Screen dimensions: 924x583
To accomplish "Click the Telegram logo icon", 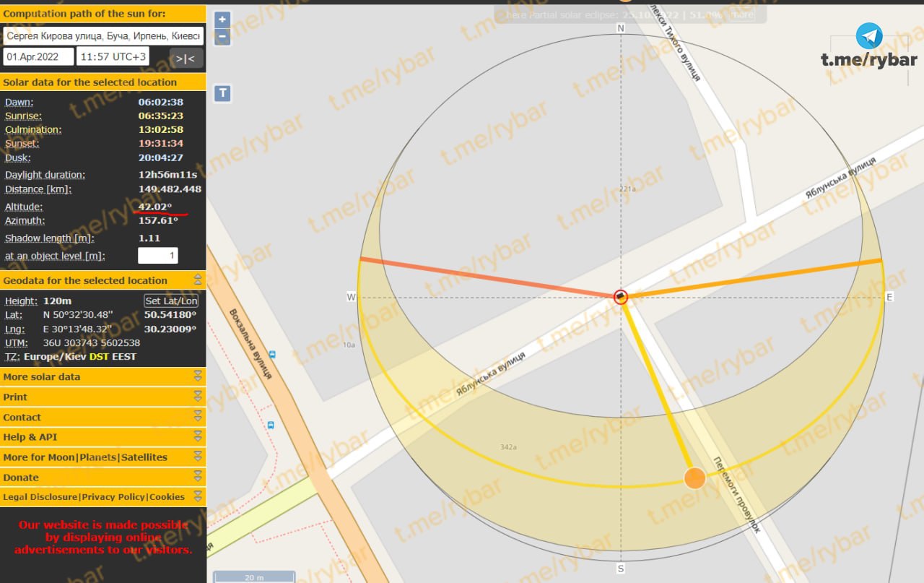I will point(869,36).
